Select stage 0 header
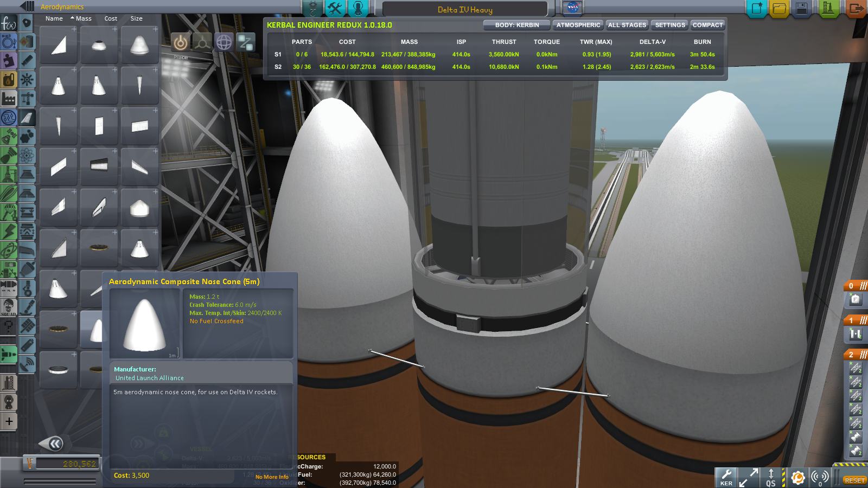Image resolution: width=868 pixels, height=488 pixels. (x=856, y=286)
